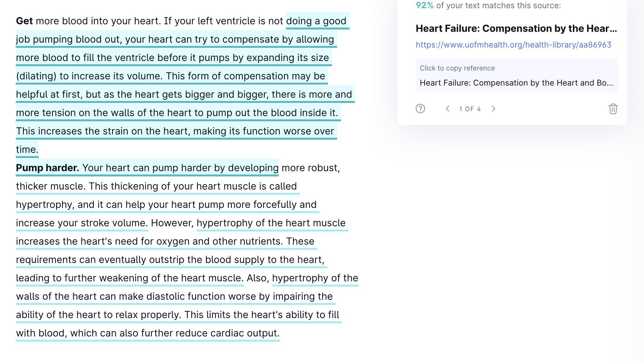Go to the next matching source
644x362 pixels.
(x=493, y=109)
